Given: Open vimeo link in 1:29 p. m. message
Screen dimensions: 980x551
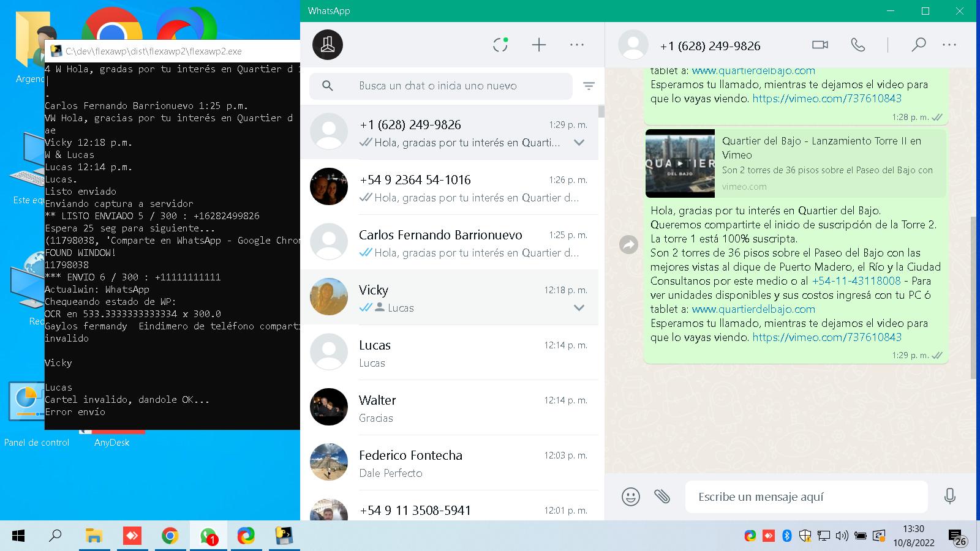Looking at the screenshot, I should click(827, 337).
